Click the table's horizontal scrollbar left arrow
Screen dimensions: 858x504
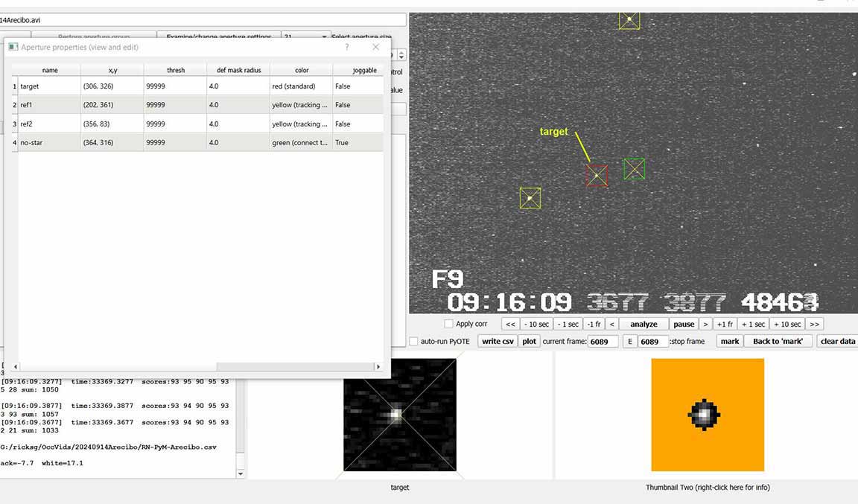[16, 366]
